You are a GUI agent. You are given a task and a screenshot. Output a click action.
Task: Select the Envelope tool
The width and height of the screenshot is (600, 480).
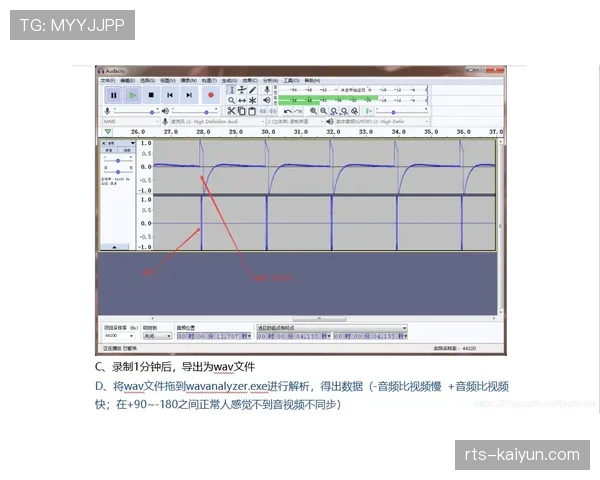[x=242, y=90]
